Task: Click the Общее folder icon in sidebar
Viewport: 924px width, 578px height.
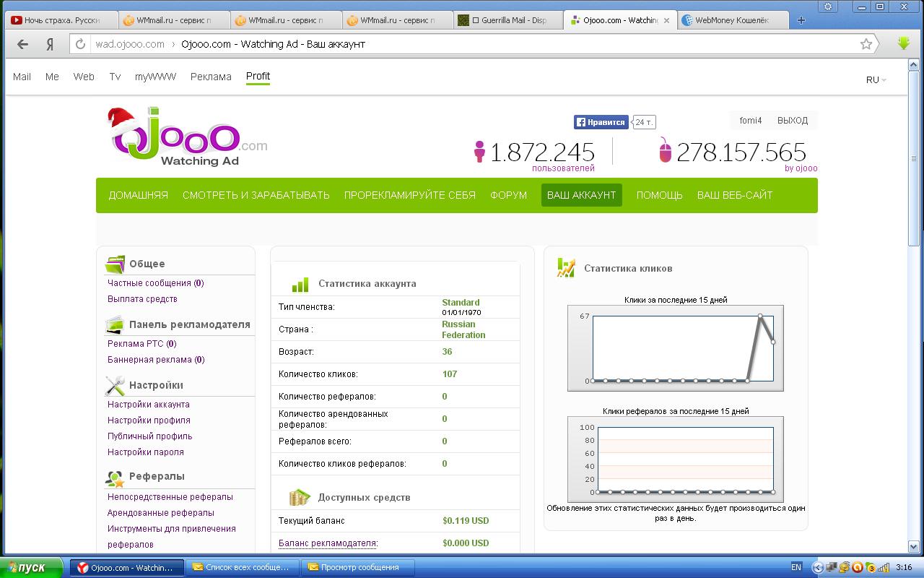Action: coord(115,264)
